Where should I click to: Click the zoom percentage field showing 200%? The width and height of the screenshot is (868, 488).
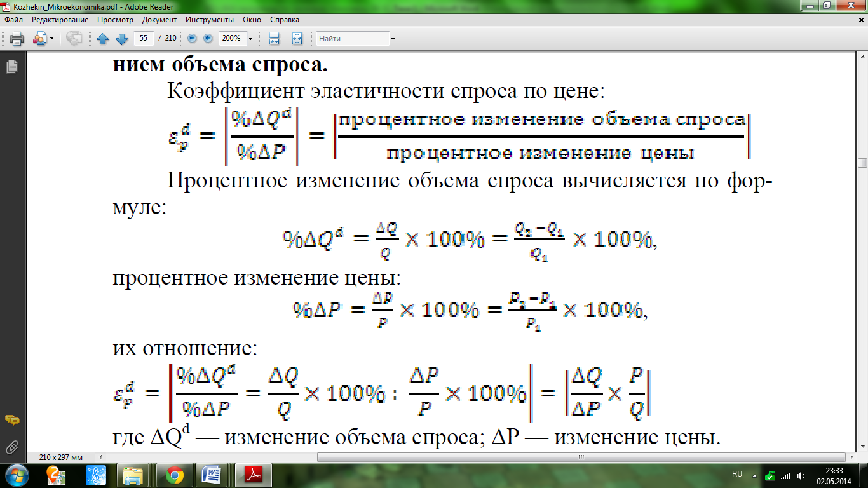[232, 39]
